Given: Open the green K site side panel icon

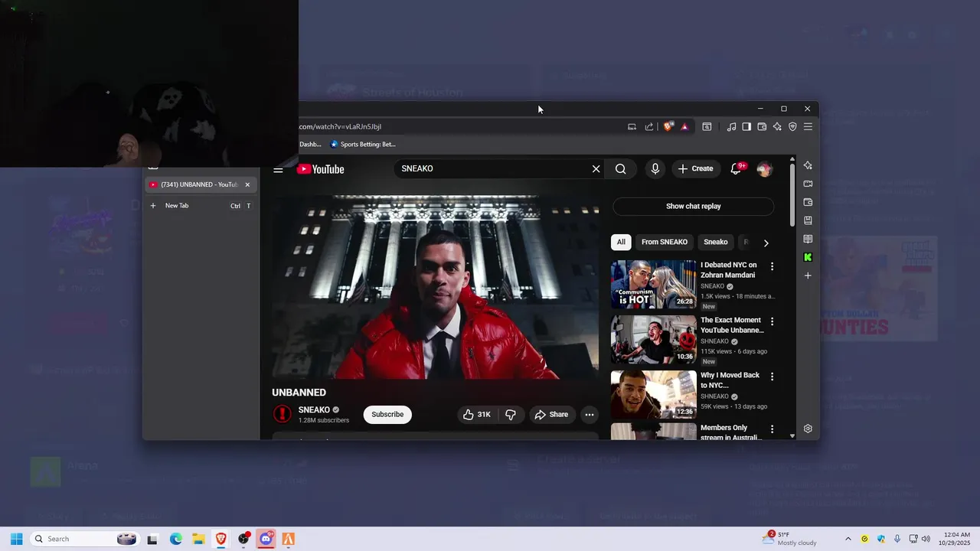Looking at the screenshot, I should pyautogui.click(x=808, y=257).
